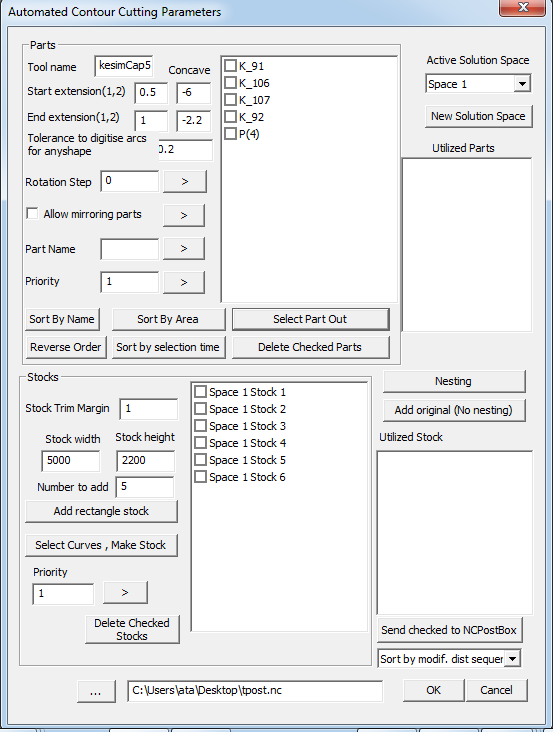Select Space 1 Stock 5 checkbox
The height and width of the screenshot is (732, 553).
(200, 460)
